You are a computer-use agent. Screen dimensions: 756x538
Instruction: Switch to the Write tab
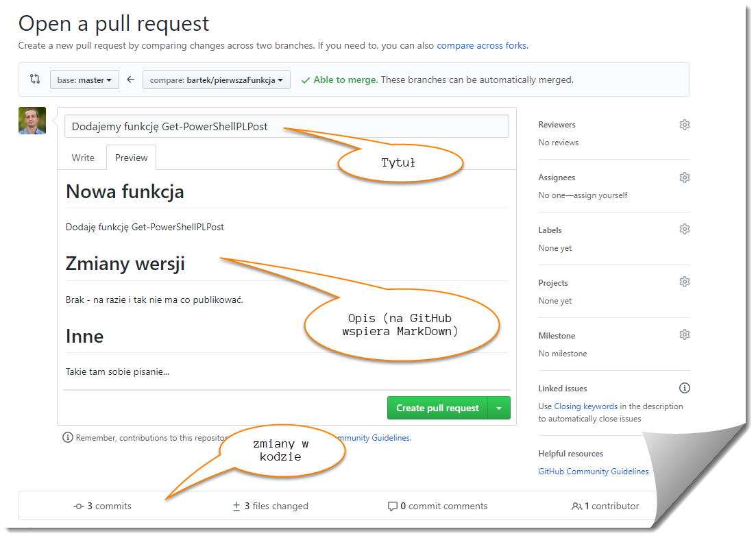click(83, 158)
